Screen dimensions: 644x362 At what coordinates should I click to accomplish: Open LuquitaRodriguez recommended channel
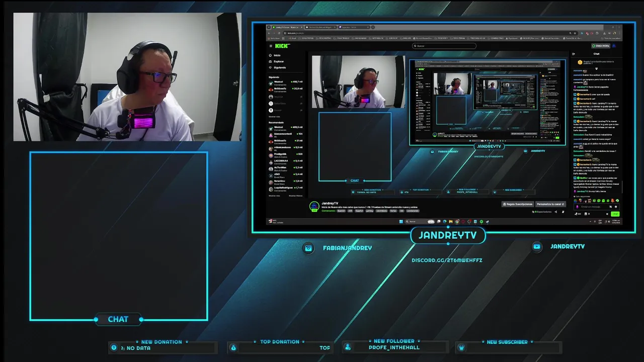pyautogui.click(x=286, y=189)
